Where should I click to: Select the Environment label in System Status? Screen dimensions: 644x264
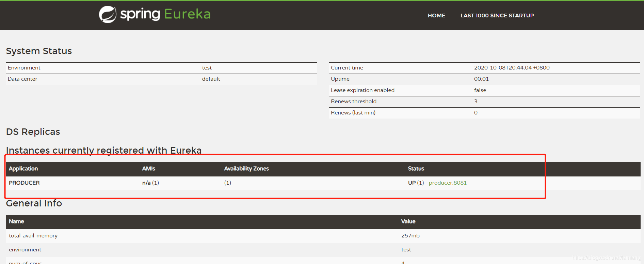pyautogui.click(x=24, y=68)
